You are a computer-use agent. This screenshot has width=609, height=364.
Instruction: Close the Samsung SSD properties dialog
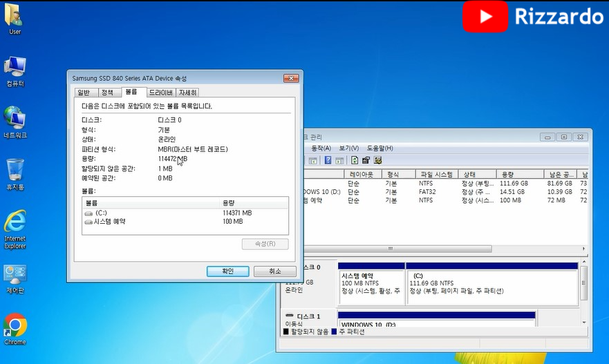point(291,78)
